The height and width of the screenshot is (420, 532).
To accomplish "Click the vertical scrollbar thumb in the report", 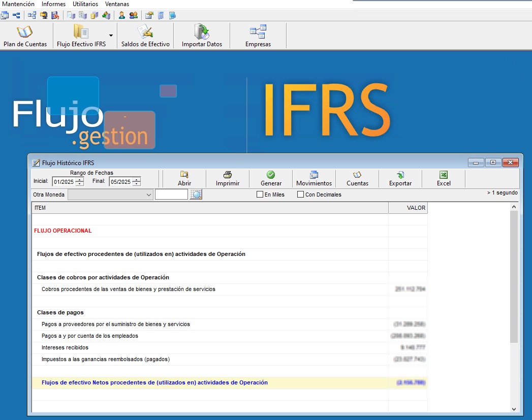I will 514,277.
